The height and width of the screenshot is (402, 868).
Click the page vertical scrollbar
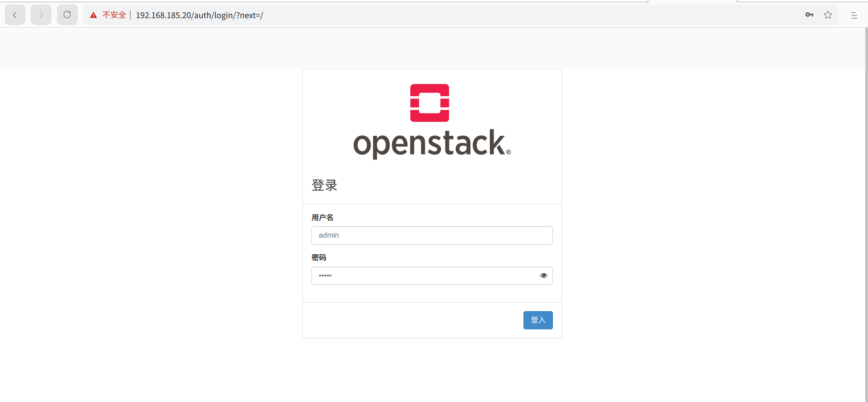click(x=866, y=214)
